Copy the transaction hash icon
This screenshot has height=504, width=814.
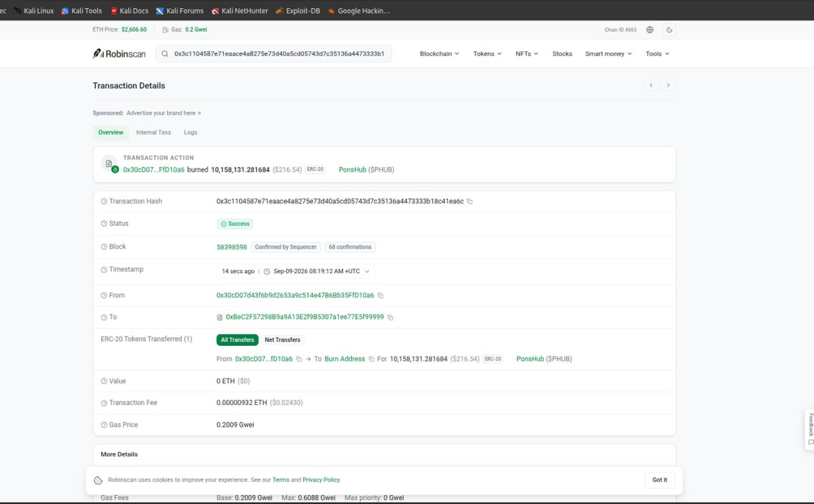469,201
